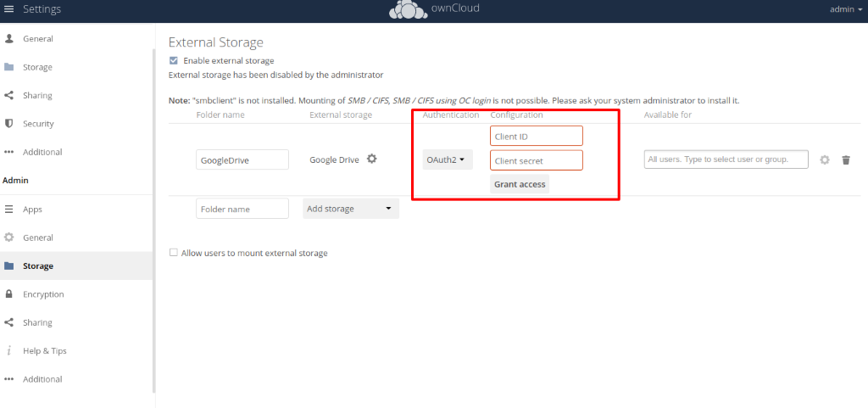
Task: Delete GoogleDrive storage with trash icon
Action: click(845, 159)
